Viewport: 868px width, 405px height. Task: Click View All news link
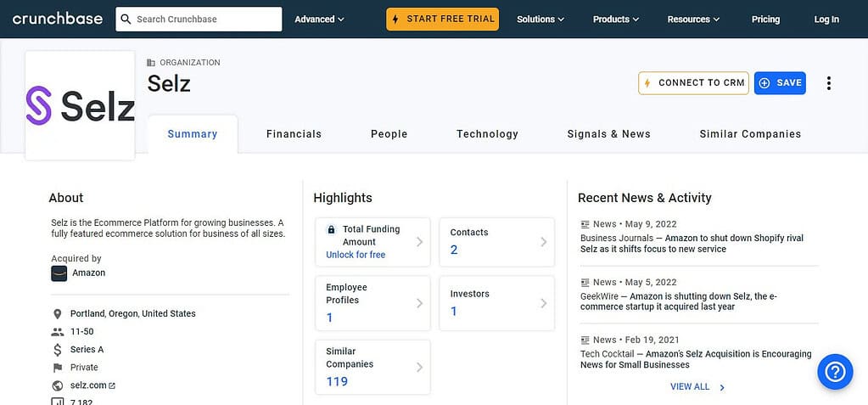click(x=690, y=386)
